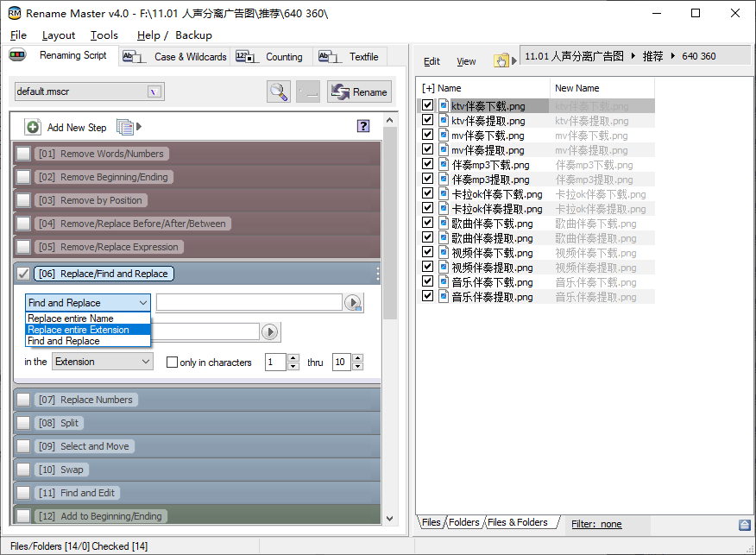Click the magnifier preview icon
756x555 pixels.
(279, 92)
